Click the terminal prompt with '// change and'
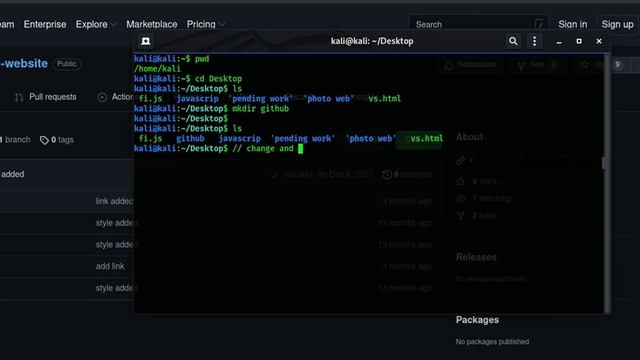 218,149
